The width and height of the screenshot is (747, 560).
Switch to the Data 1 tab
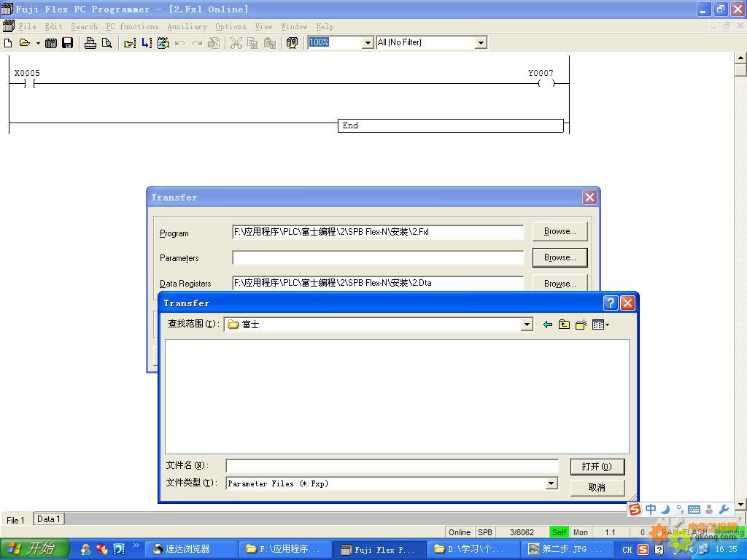pyautogui.click(x=49, y=519)
